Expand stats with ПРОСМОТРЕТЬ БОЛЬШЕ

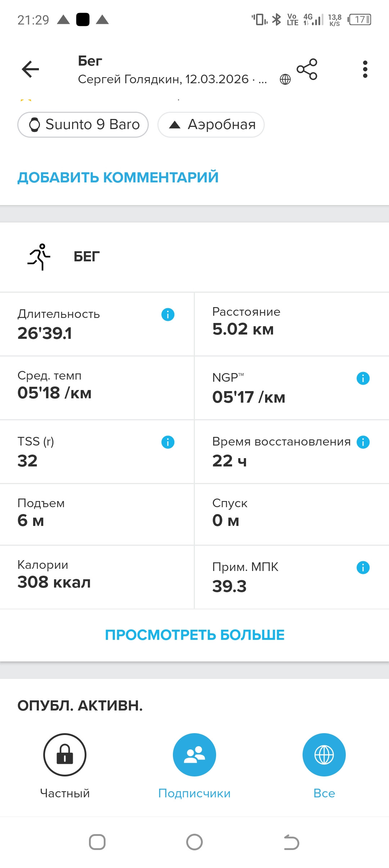[194, 635]
